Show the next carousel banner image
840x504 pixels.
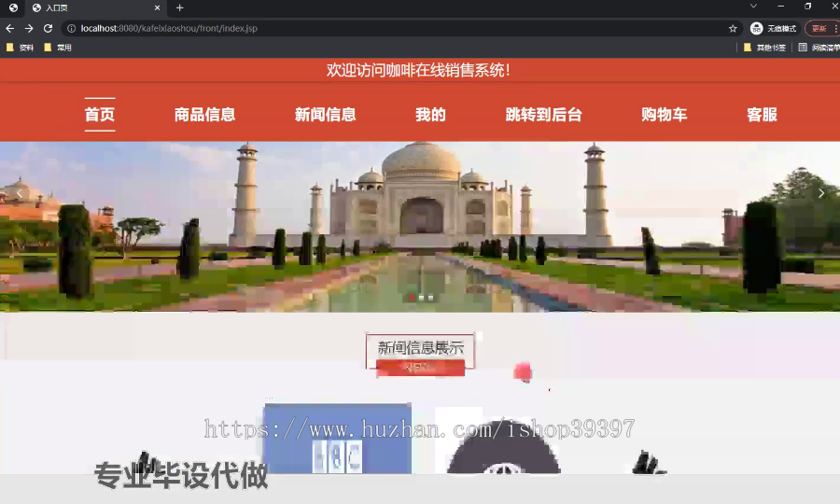(820, 193)
